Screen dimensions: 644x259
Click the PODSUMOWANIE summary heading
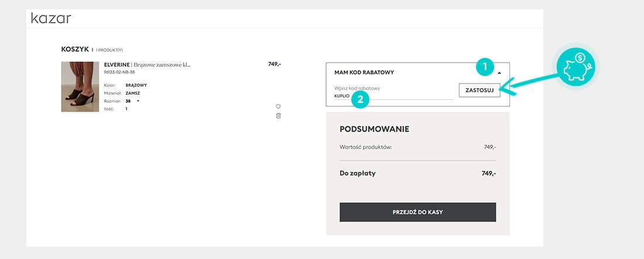(374, 129)
